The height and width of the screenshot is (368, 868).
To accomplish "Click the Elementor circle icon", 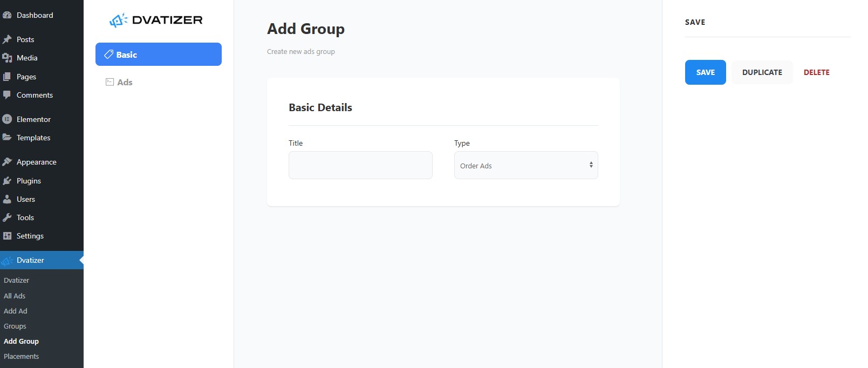I will pos(7,119).
